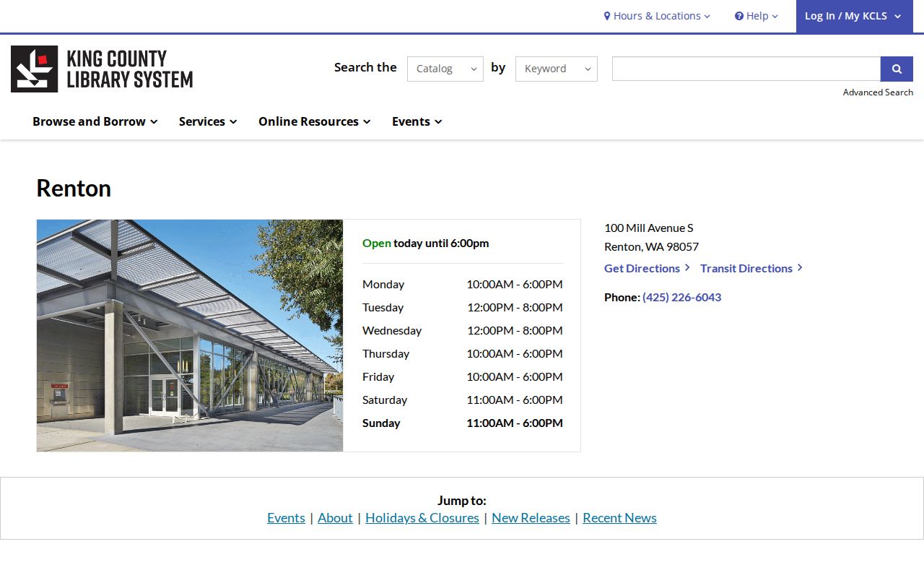Click the magnifying glass search button
Image resolution: width=924 pixels, height=578 pixels.
click(x=897, y=69)
